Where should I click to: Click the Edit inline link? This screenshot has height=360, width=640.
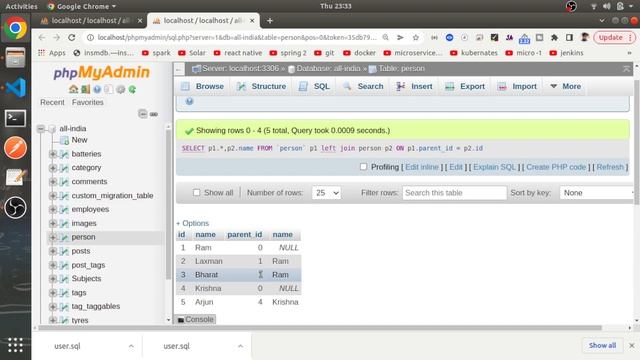pos(422,167)
